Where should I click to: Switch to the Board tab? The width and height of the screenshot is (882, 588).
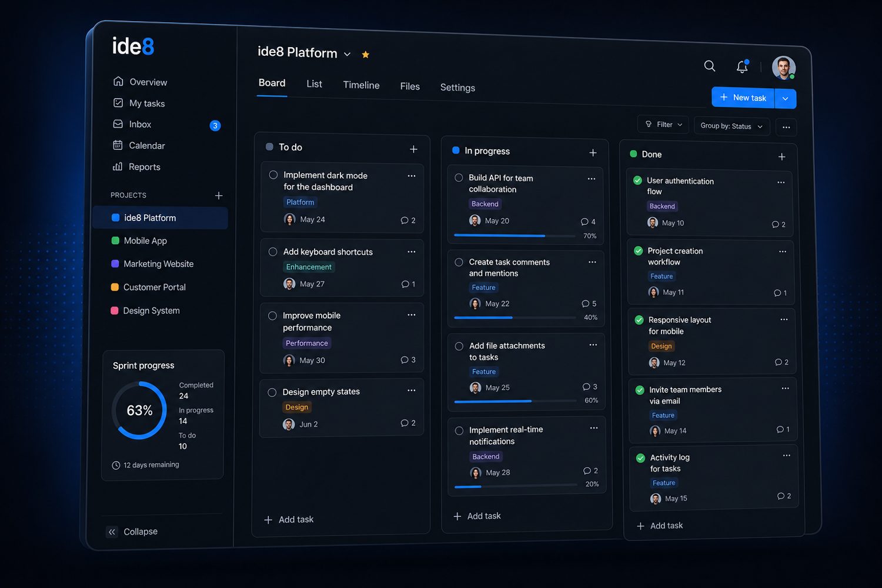coord(272,83)
